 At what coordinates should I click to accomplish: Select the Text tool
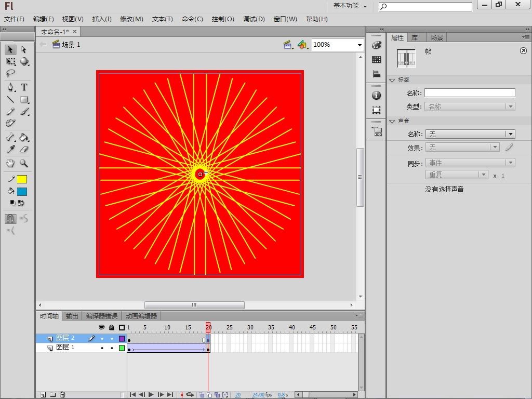[24, 87]
